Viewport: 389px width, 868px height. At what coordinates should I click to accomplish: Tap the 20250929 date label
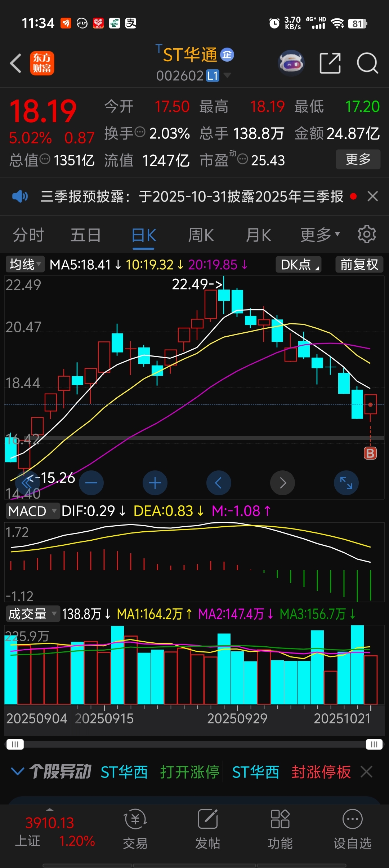(237, 718)
